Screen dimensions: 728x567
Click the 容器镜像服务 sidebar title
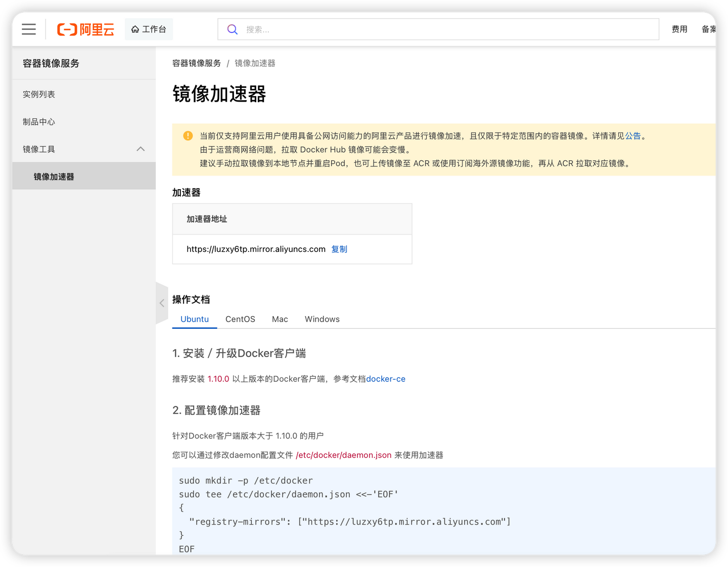pyautogui.click(x=51, y=63)
